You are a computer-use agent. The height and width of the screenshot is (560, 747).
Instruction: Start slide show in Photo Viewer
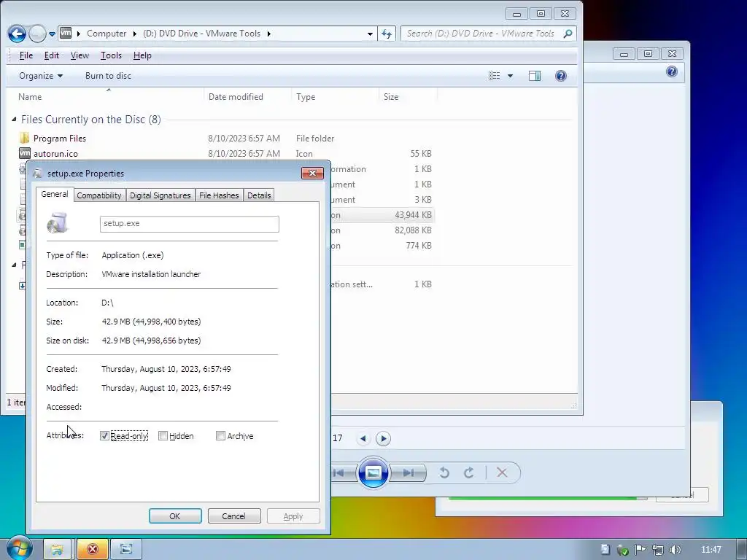(x=373, y=472)
